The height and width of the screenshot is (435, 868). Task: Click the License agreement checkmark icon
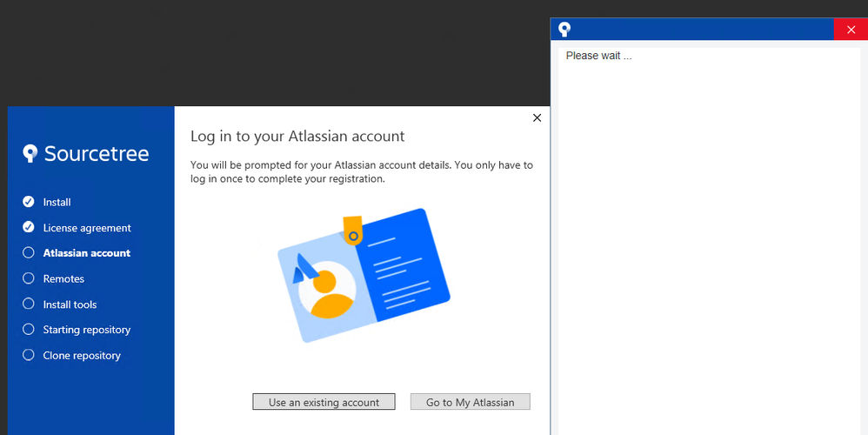click(x=28, y=227)
